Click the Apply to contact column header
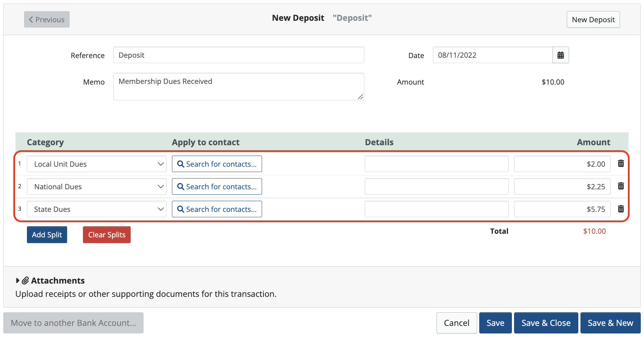The width and height of the screenshot is (644, 337). [x=206, y=142]
